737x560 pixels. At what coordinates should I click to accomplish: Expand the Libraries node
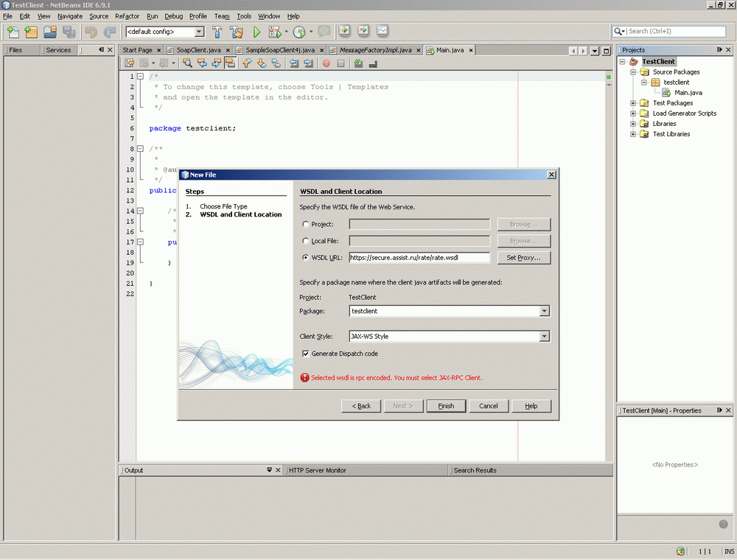[633, 124]
